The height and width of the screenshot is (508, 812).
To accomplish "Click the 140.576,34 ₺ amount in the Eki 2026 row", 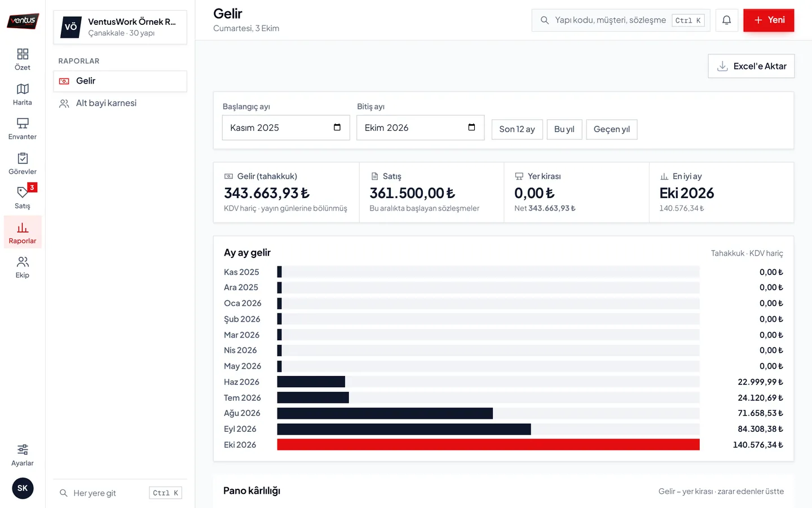I will (x=758, y=445).
